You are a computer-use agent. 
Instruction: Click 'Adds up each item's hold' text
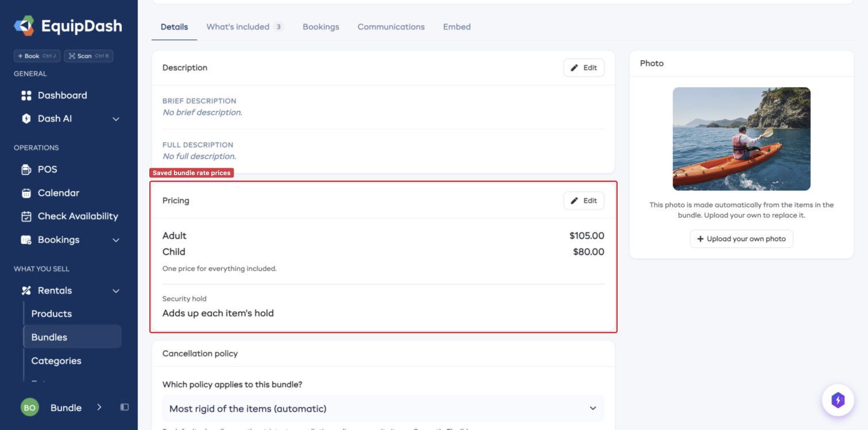pyautogui.click(x=218, y=313)
